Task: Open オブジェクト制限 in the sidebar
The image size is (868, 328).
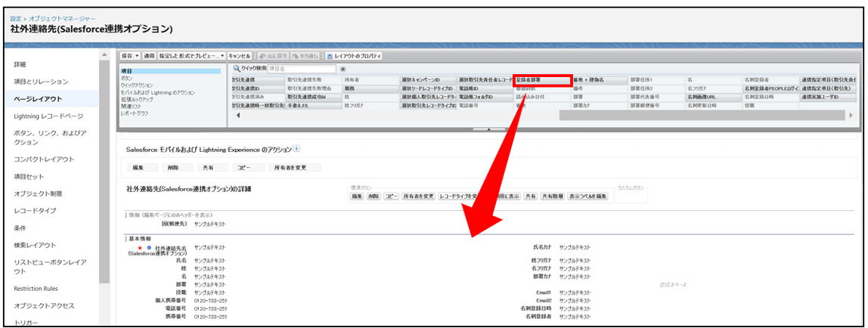Action: [x=38, y=193]
